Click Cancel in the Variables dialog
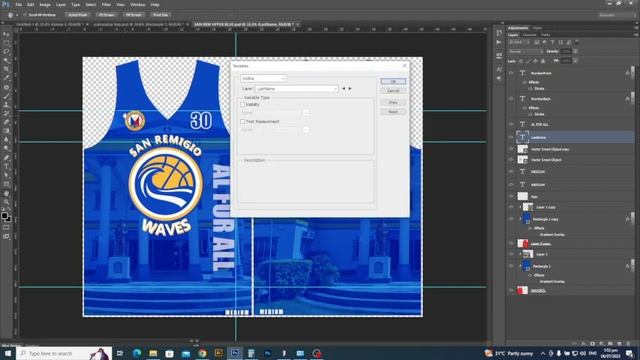This screenshot has width=640, height=360. point(393,91)
